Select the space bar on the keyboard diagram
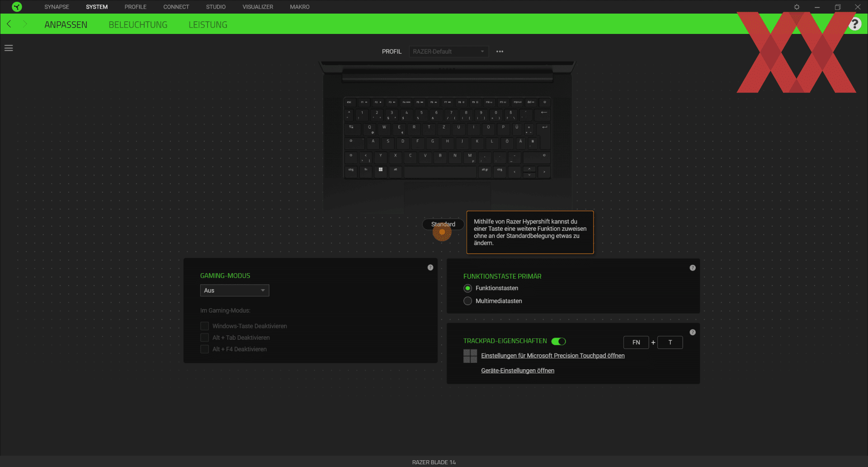The height and width of the screenshot is (467, 868). [x=440, y=172]
